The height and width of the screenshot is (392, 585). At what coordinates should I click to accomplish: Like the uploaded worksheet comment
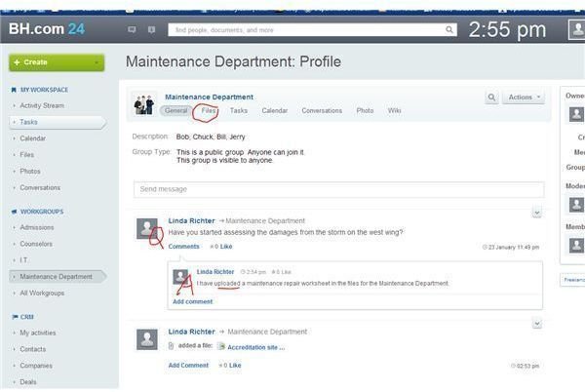click(287, 272)
